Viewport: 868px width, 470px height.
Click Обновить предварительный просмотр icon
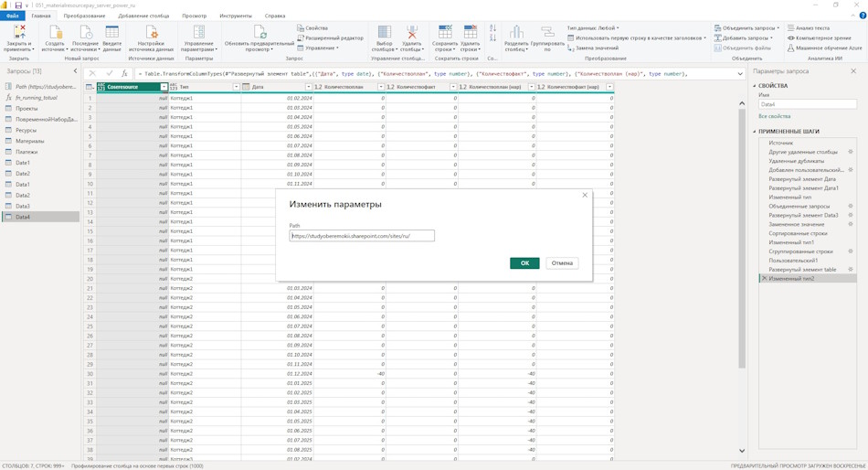pos(259,32)
